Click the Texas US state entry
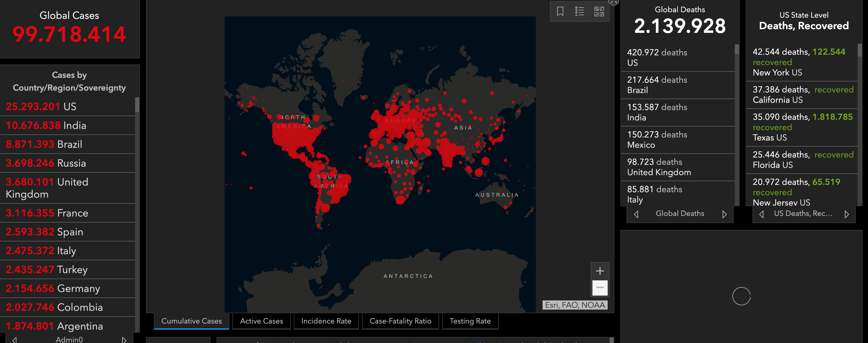This screenshot has height=343, width=868. pos(802,127)
